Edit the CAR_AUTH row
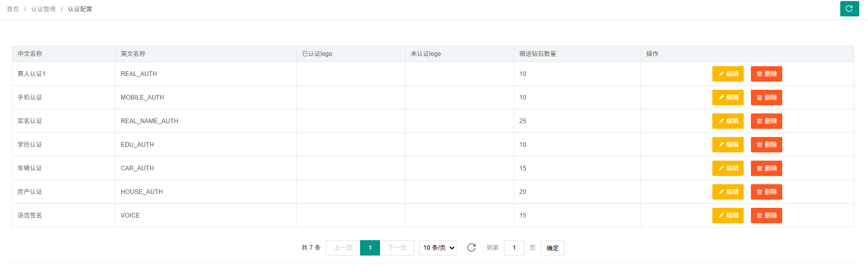This screenshot has height=274, width=868. click(727, 168)
